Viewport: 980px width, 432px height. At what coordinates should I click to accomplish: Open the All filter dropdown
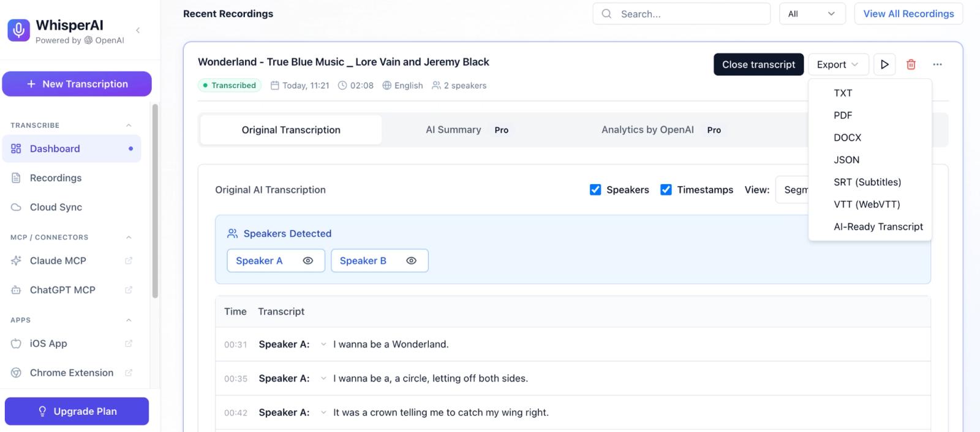(812, 13)
